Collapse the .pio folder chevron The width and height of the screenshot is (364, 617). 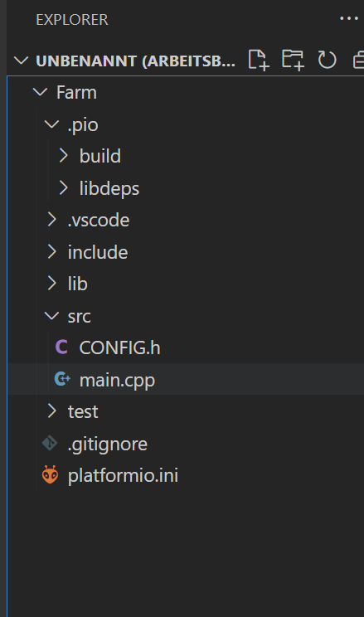52,124
